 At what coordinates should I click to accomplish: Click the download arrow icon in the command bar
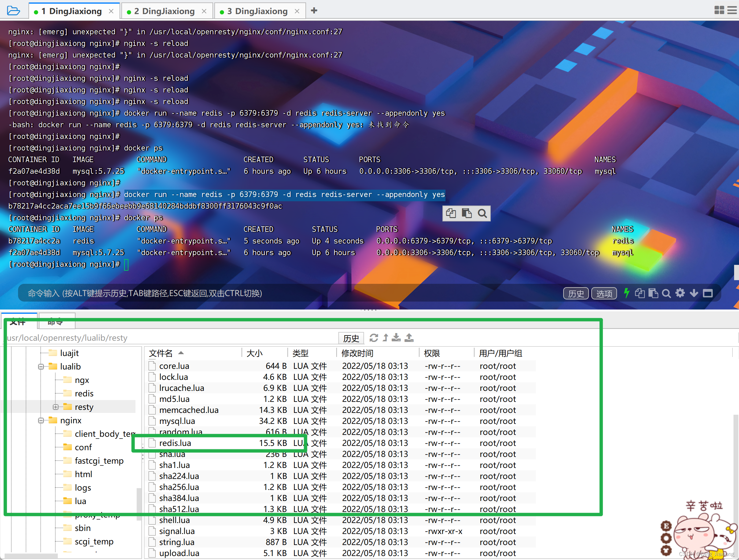(694, 293)
